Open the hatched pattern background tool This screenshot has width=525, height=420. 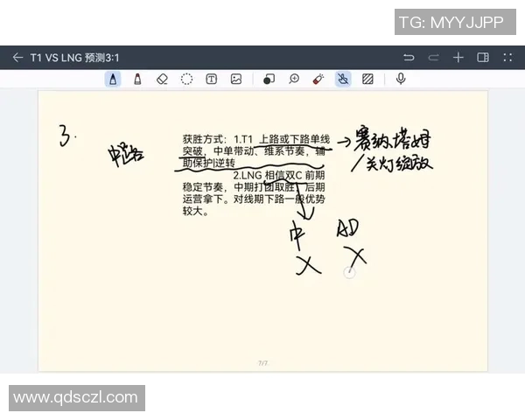click(x=367, y=80)
